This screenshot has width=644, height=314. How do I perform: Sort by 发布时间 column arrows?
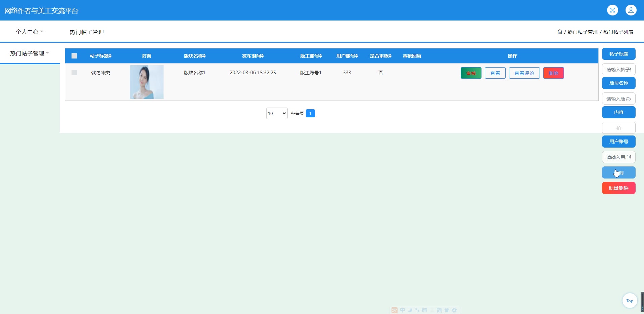click(262, 56)
